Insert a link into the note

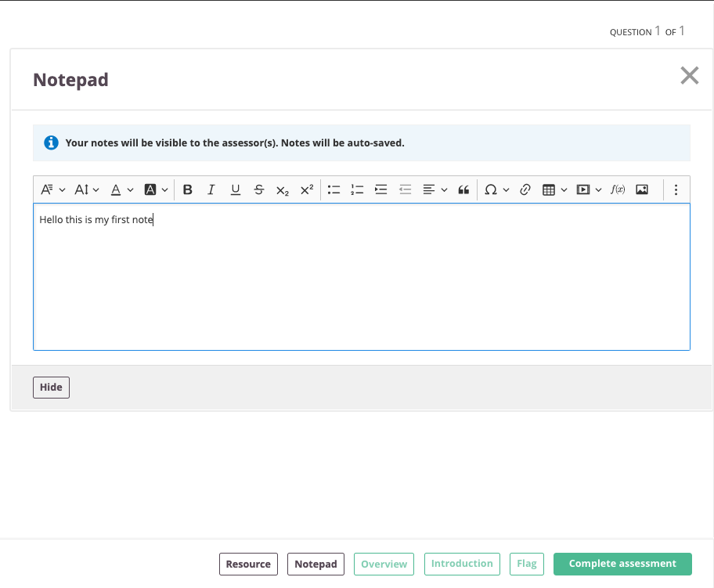coord(525,189)
